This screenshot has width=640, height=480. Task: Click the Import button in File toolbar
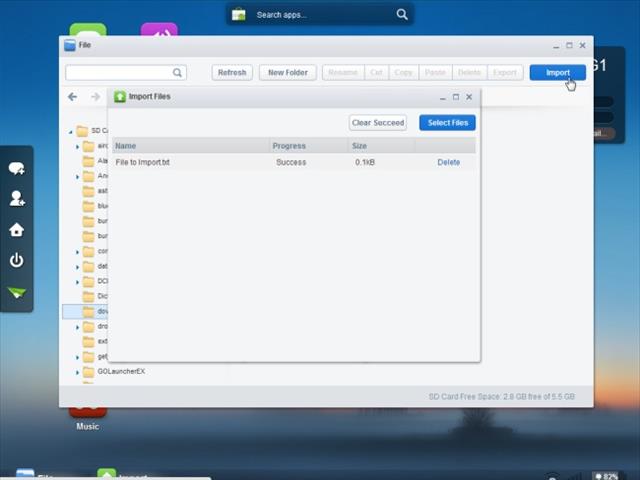pos(558,73)
